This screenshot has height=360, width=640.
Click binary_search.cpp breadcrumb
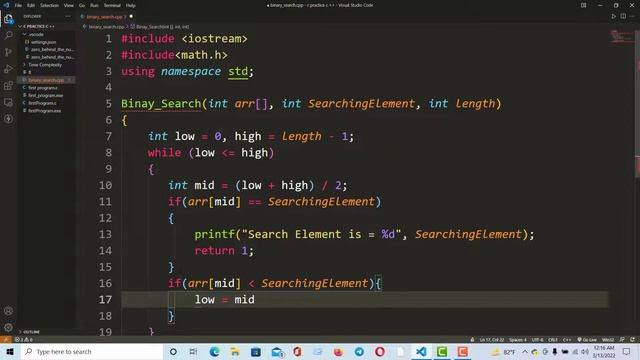point(106,27)
